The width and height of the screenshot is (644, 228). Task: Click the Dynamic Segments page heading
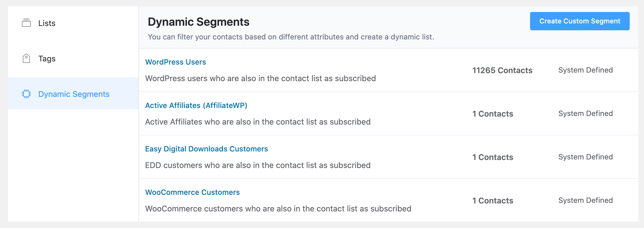point(199,22)
